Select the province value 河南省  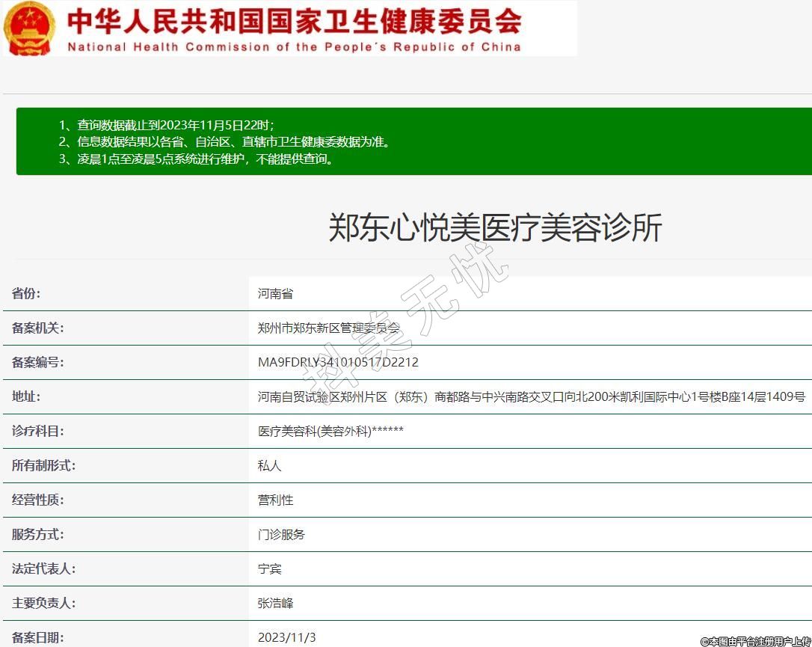[x=275, y=294]
